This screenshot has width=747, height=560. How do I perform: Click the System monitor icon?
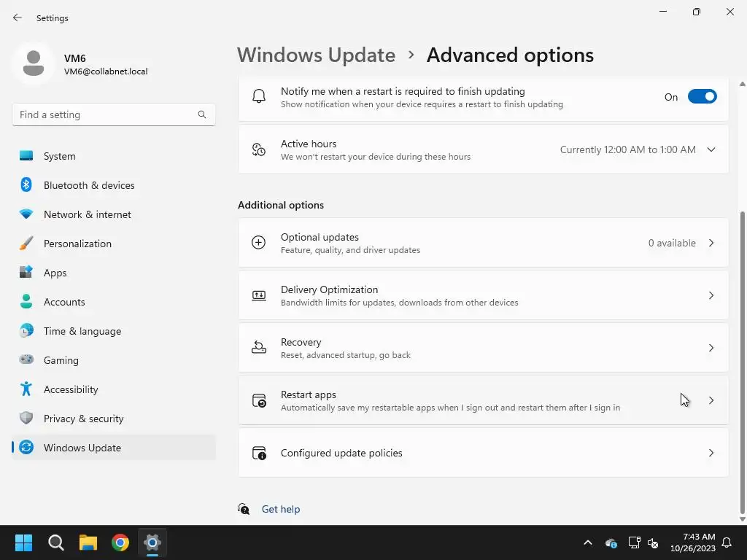26,156
